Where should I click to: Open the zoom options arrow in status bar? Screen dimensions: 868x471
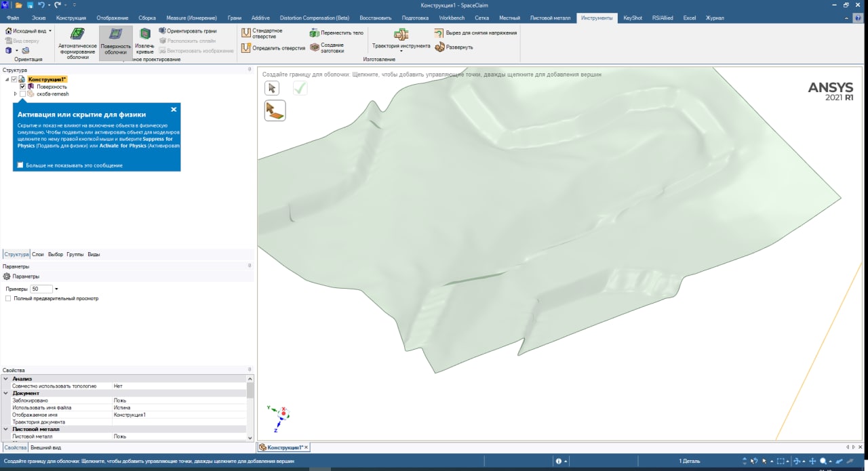click(x=830, y=461)
